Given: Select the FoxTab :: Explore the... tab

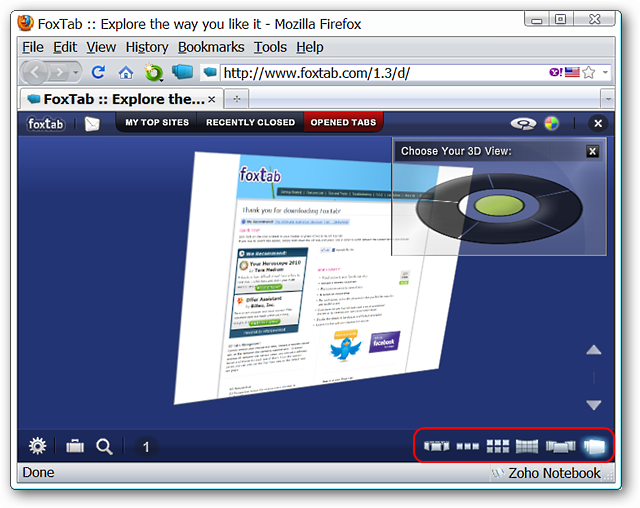Looking at the screenshot, I should 121,99.
